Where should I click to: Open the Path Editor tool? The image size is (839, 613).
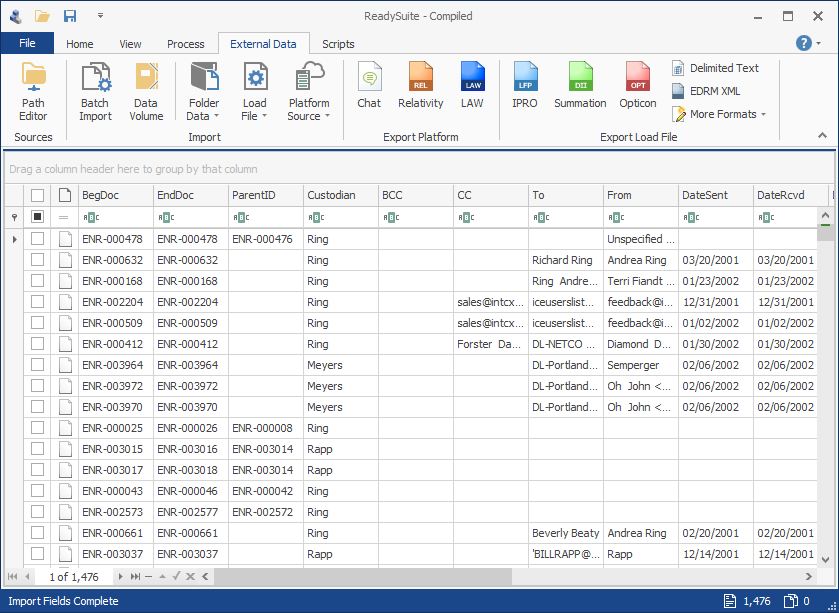point(33,92)
